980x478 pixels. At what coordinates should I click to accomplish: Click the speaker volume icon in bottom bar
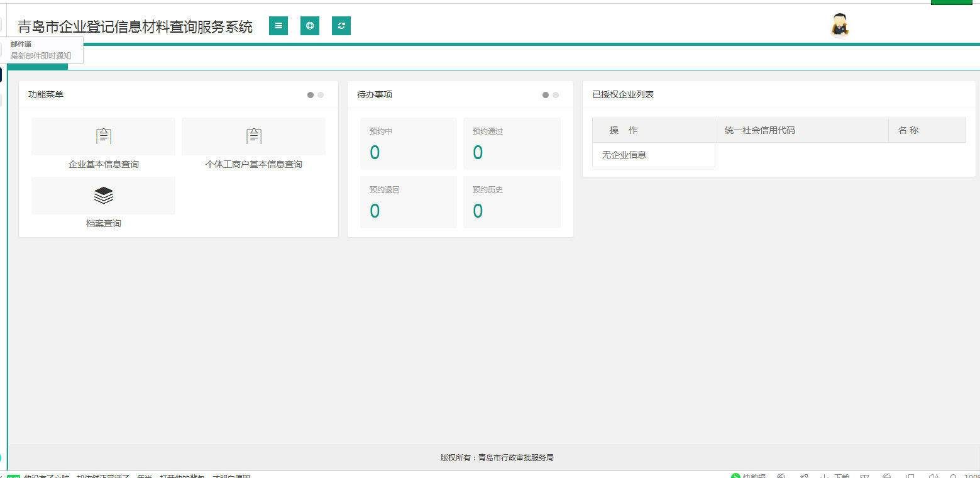(933, 476)
